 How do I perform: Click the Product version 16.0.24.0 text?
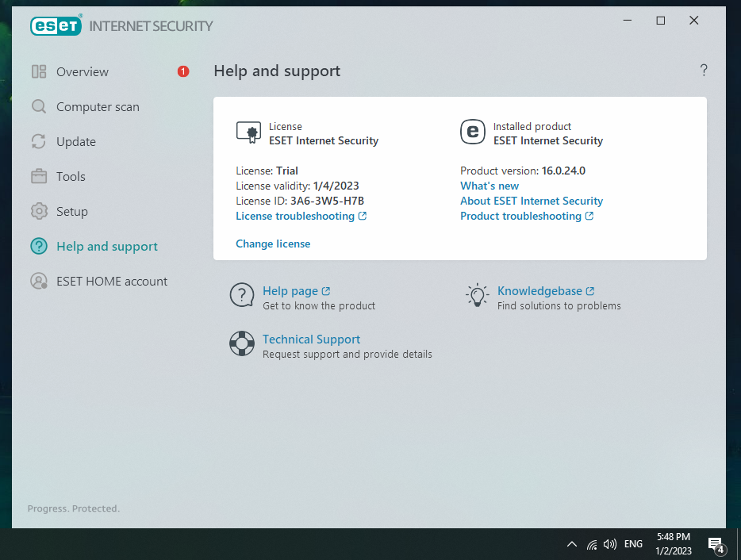coord(523,171)
